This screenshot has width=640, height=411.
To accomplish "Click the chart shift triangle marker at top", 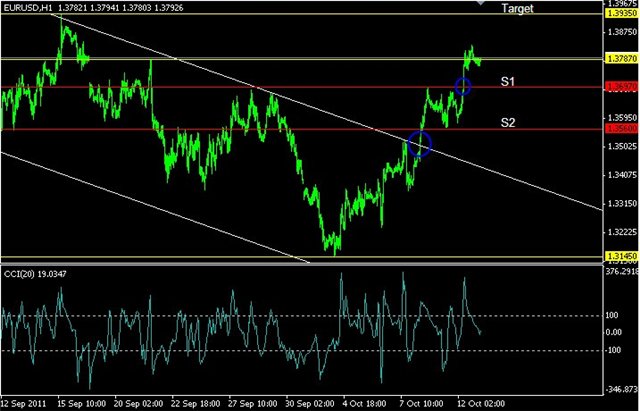I will click(482, 5).
